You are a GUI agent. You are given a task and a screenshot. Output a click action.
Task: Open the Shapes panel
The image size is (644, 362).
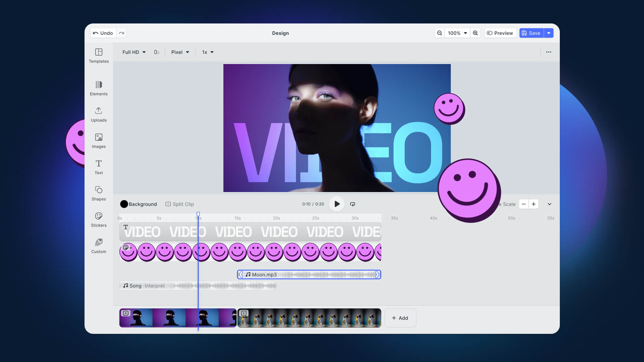(99, 193)
